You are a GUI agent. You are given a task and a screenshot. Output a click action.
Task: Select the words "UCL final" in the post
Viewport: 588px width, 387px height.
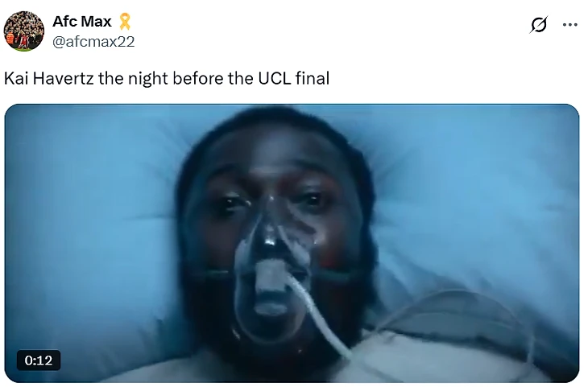click(294, 78)
